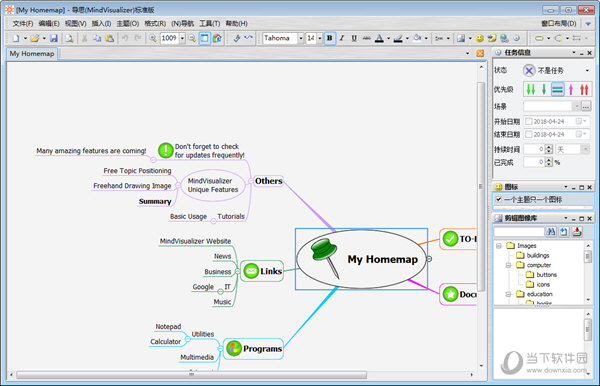Click the 场景 browse ellipsis button

[586, 106]
